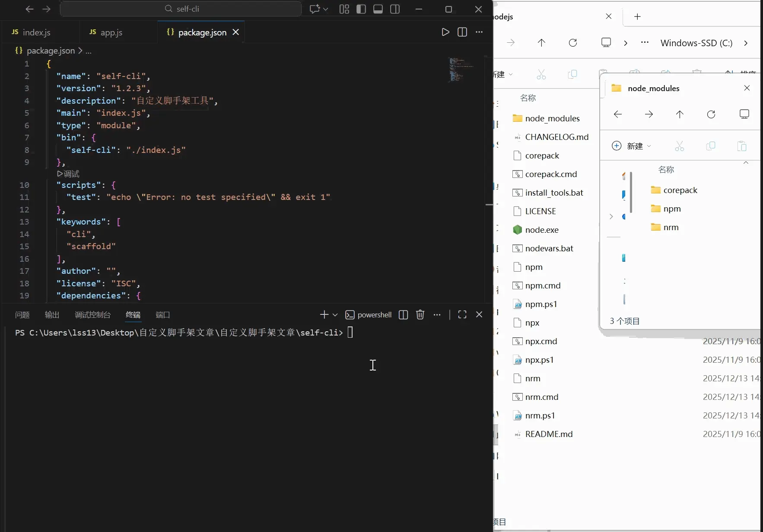The height and width of the screenshot is (532, 763).
Task: Open the new terminal launch profile dropdown
Action: [335, 315]
